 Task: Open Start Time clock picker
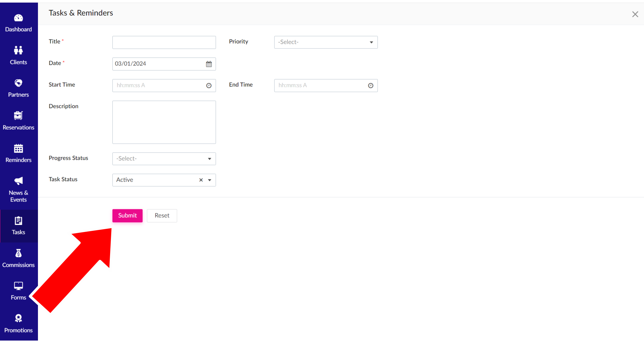pos(209,86)
